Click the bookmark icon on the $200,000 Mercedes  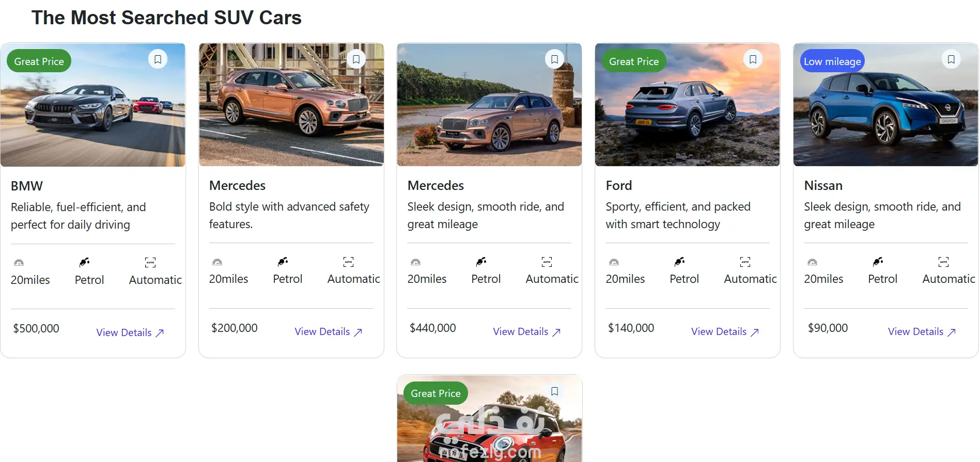tap(356, 59)
